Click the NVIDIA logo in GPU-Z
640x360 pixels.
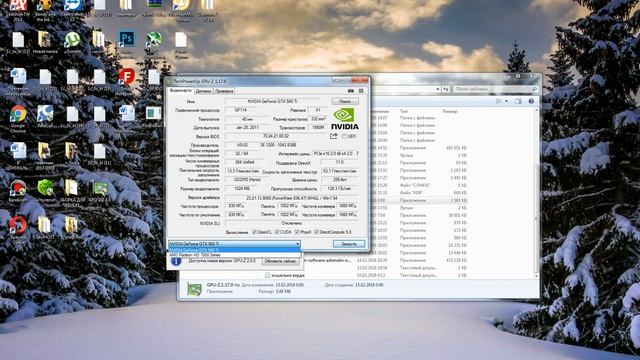pos(344,119)
